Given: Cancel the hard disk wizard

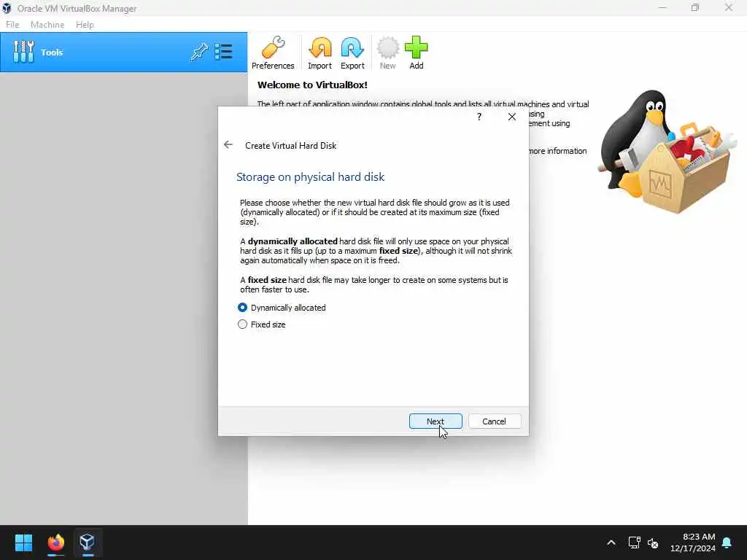Looking at the screenshot, I should [x=494, y=421].
